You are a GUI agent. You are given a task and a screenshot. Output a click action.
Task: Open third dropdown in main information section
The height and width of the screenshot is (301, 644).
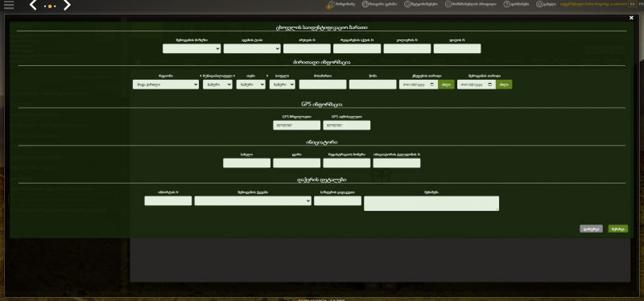[x=251, y=85]
